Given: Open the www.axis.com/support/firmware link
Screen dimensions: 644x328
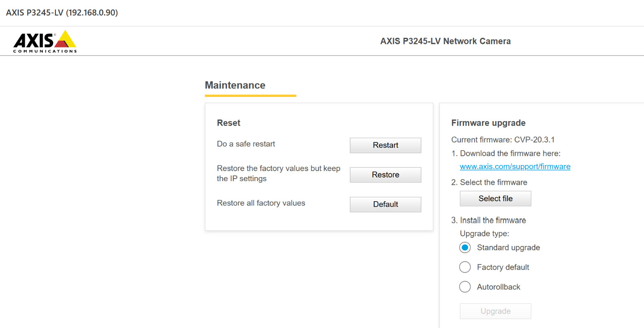Looking at the screenshot, I should (x=515, y=166).
